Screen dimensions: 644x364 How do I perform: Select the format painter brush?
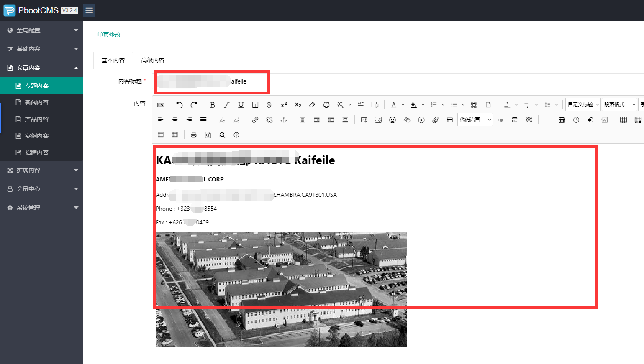pos(326,105)
